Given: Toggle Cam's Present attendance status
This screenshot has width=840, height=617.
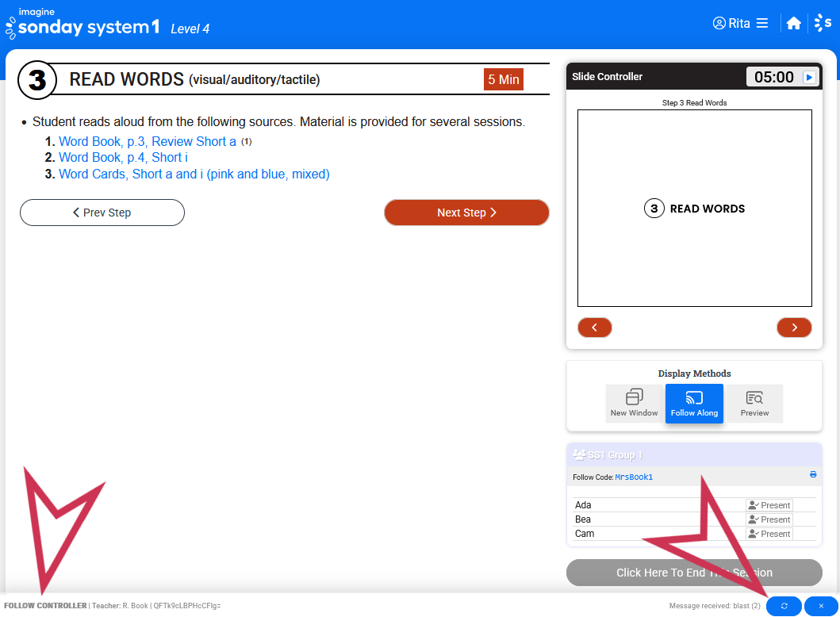Looking at the screenshot, I should click(x=769, y=534).
